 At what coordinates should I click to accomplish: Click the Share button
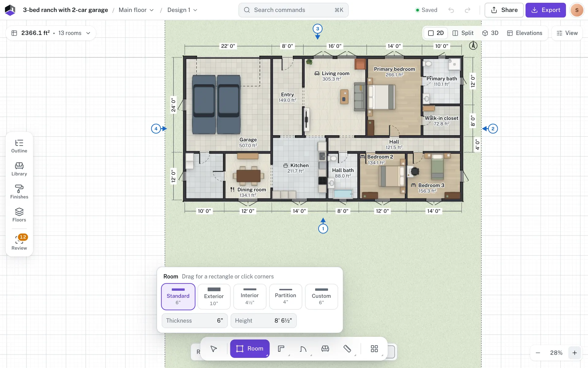click(x=504, y=10)
